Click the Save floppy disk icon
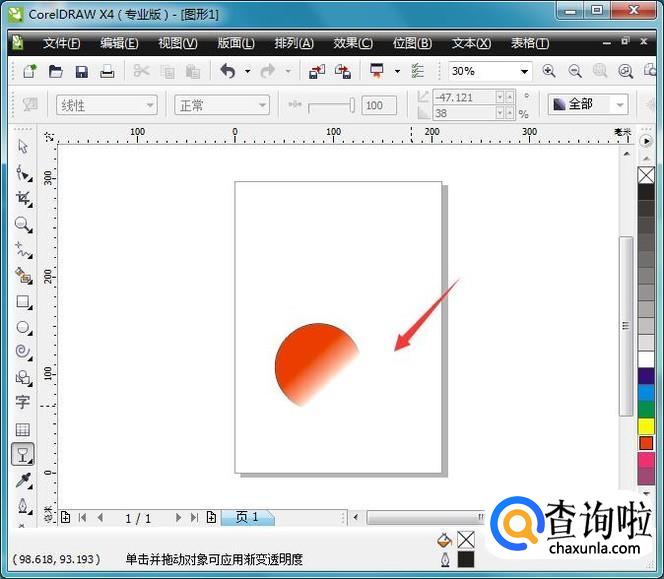 point(82,72)
